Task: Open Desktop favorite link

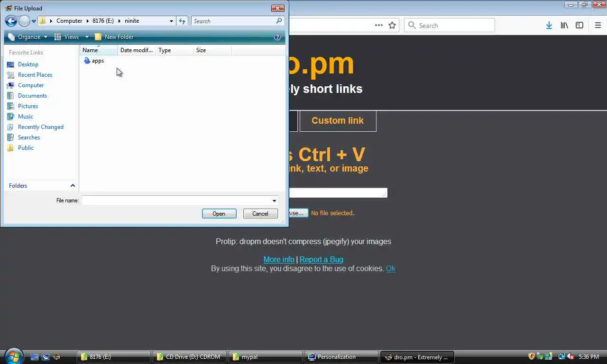Action: click(x=28, y=64)
